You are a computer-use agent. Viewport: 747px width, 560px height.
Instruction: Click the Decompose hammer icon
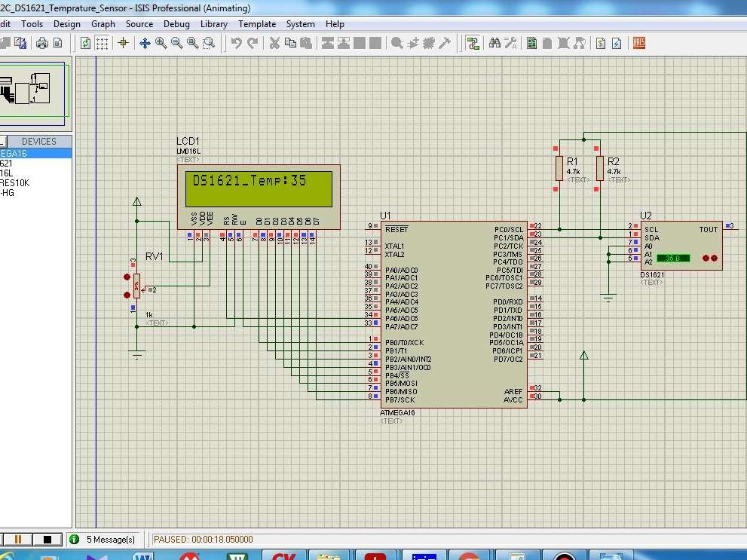point(445,43)
